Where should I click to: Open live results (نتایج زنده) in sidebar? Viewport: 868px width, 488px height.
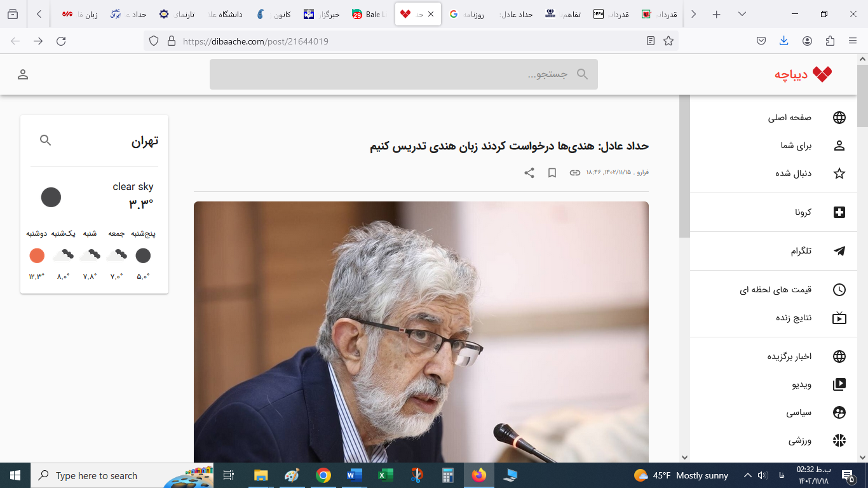tap(794, 318)
